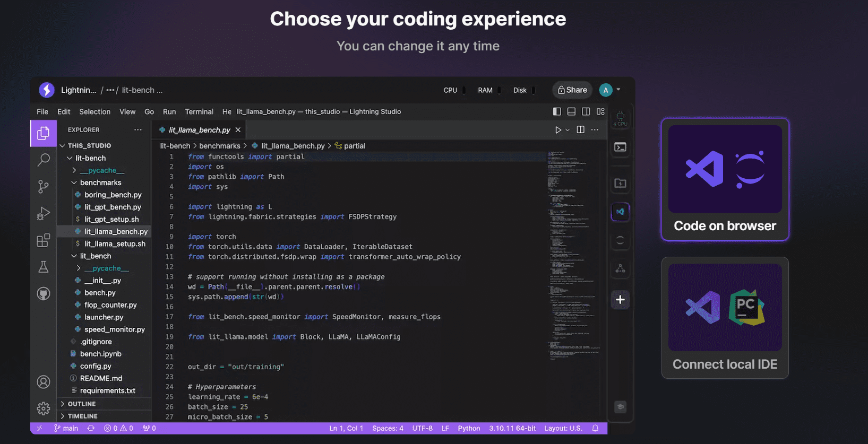Open the Extensions view icon
Image resolution: width=868 pixels, height=444 pixels.
[44, 240]
